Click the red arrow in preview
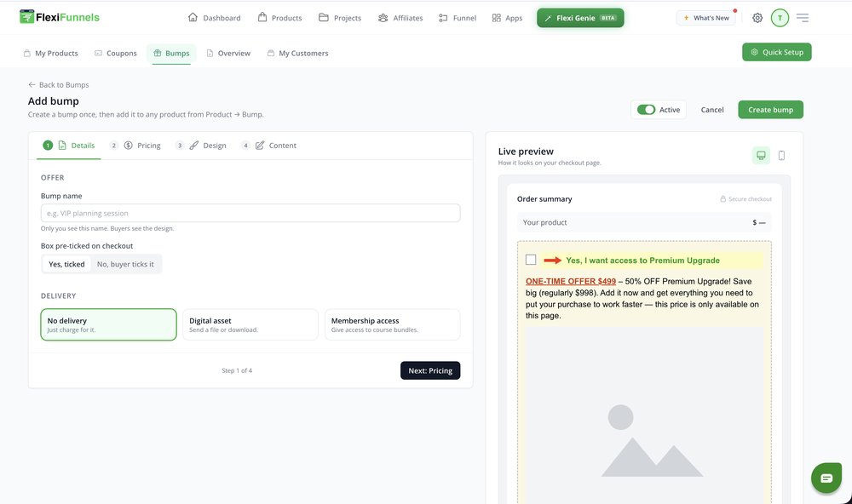Viewport: 852px width, 504px height. (x=553, y=261)
